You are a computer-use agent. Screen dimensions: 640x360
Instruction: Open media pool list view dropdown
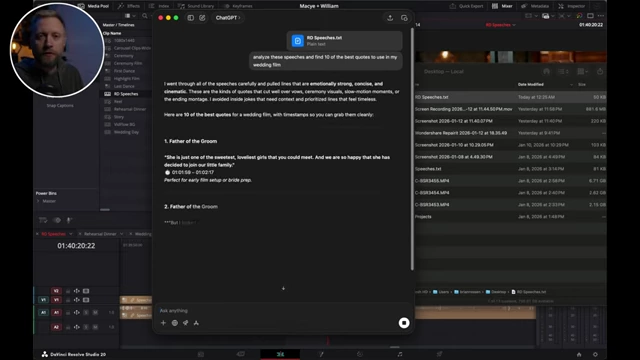pos(130,16)
